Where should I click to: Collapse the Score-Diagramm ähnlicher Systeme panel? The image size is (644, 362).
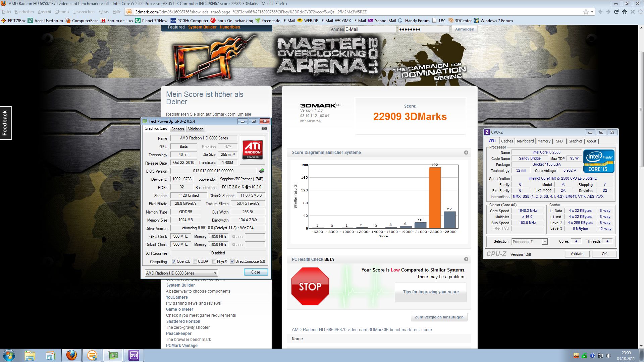coord(466,153)
